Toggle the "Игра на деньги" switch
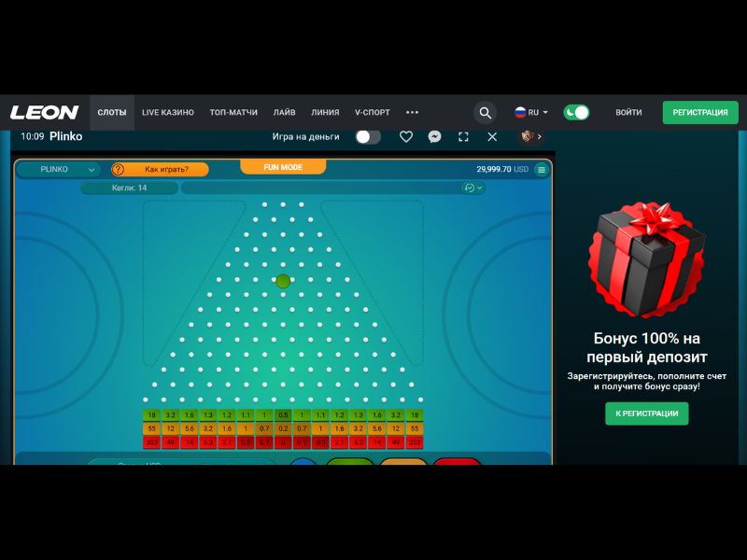Viewport: 747px width, 560px height. (367, 136)
